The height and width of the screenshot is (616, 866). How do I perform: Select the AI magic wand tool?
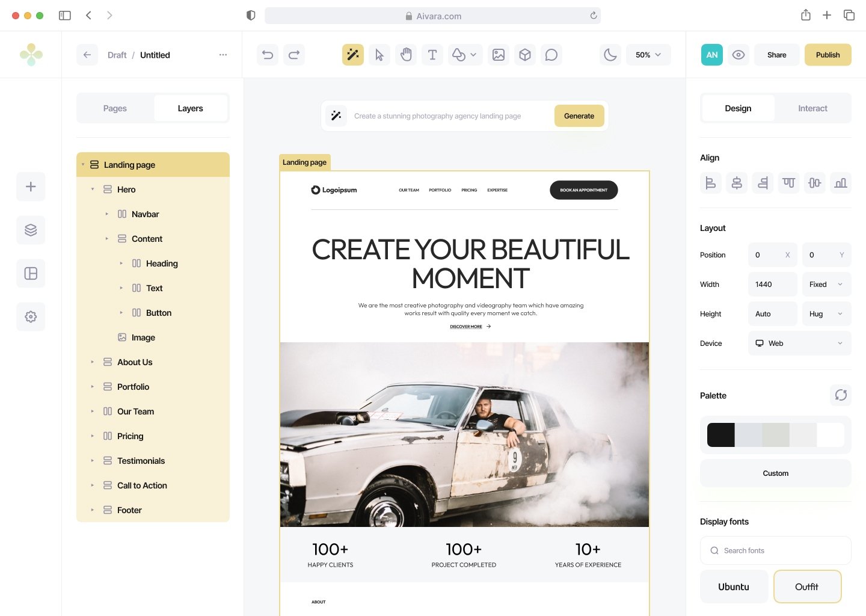tap(353, 55)
